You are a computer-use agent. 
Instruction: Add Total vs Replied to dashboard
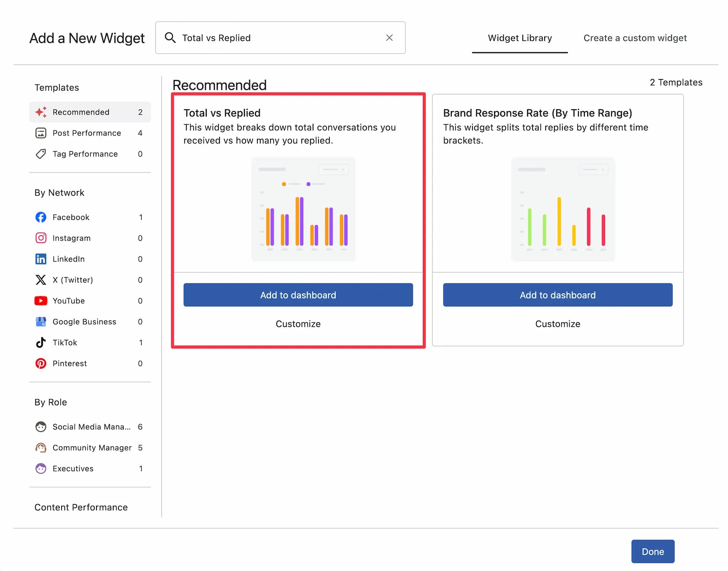[298, 295]
